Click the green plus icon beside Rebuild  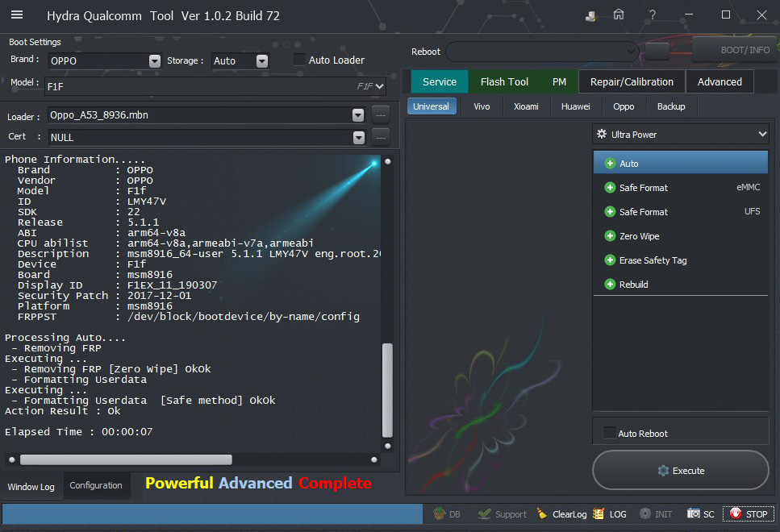pos(609,284)
